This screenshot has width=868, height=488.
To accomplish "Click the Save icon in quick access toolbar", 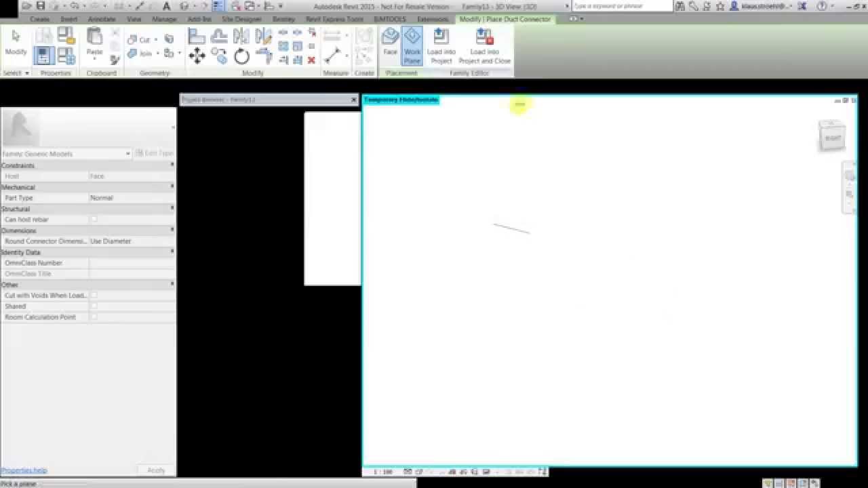I will point(41,6).
